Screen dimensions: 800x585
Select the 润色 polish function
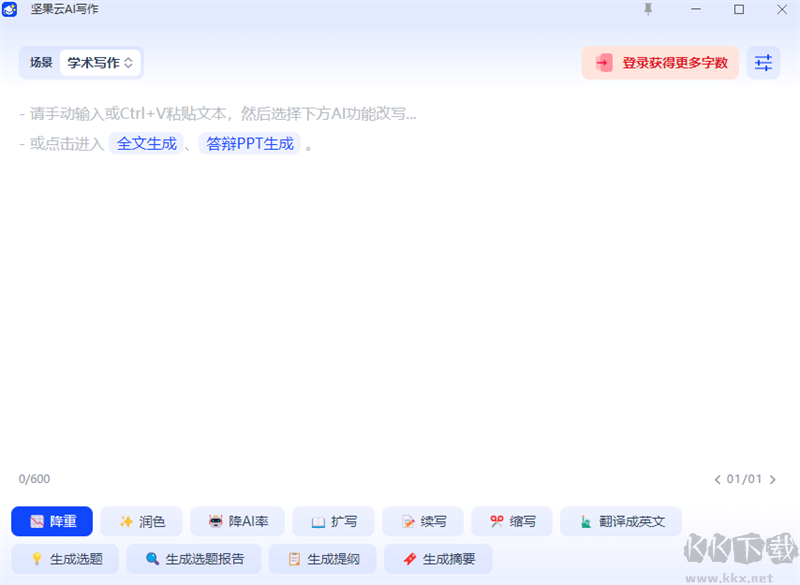[141, 521]
